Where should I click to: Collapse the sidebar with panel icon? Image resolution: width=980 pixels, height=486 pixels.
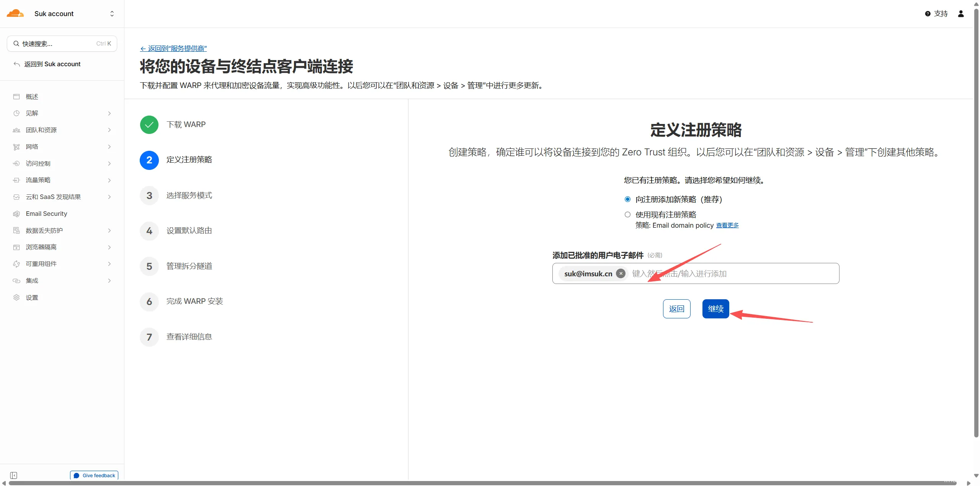14,475
